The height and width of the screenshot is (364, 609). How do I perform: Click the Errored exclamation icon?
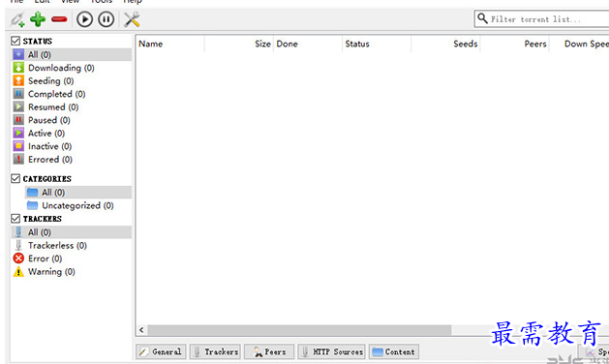point(18,160)
